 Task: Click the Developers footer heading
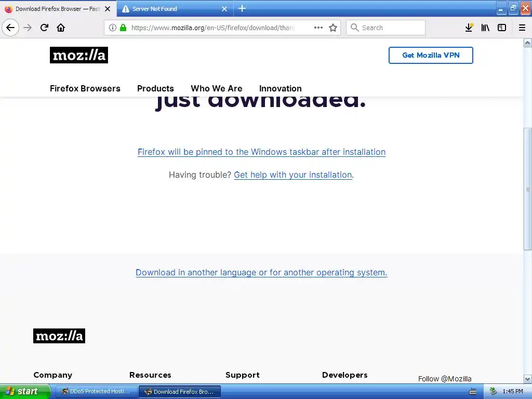point(344,375)
